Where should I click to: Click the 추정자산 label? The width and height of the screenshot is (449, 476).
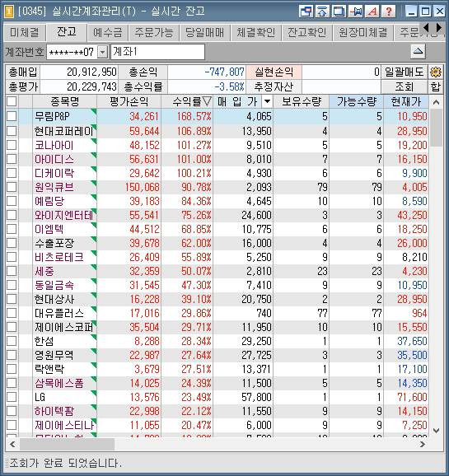coord(274,86)
